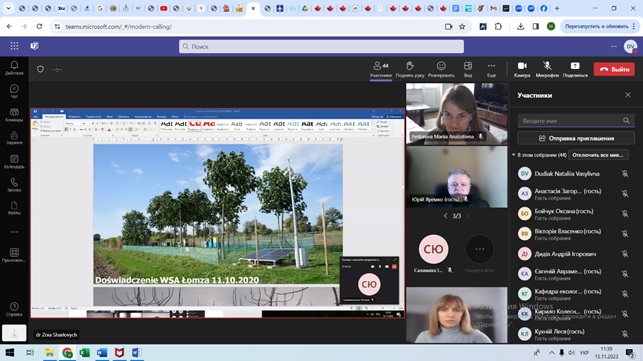The image size is (643, 361).
Task: Switch keyboard language УКР in tray
Action: coord(584,353)
